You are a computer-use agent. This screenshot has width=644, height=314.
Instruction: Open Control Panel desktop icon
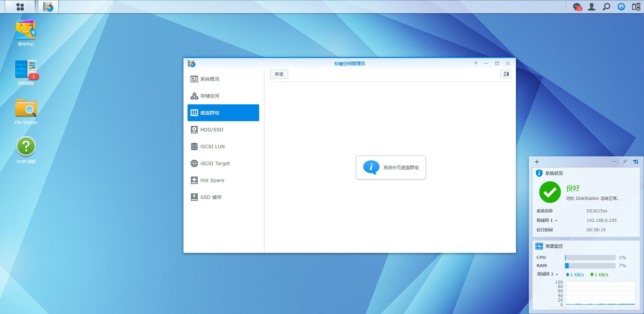26,70
